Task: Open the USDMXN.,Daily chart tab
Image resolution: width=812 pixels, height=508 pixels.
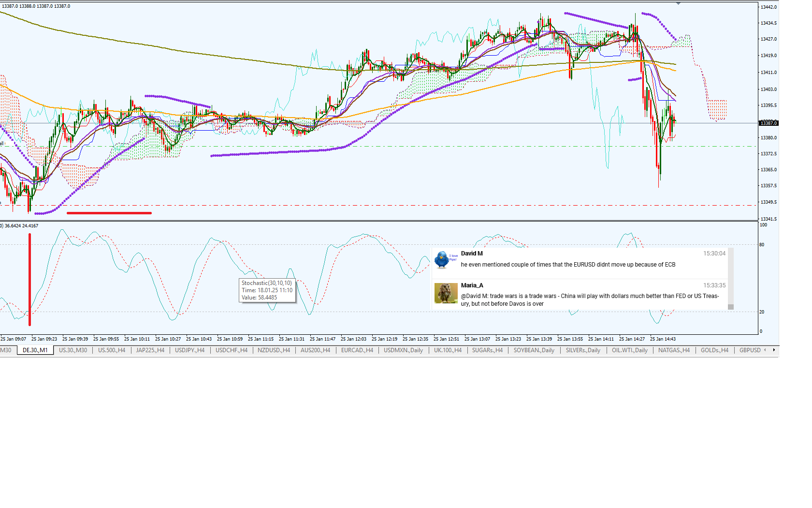Action: pyautogui.click(x=403, y=350)
